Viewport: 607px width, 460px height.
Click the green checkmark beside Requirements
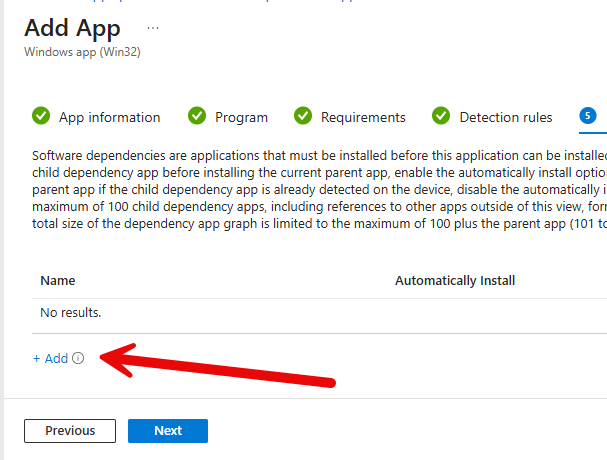point(303,116)
